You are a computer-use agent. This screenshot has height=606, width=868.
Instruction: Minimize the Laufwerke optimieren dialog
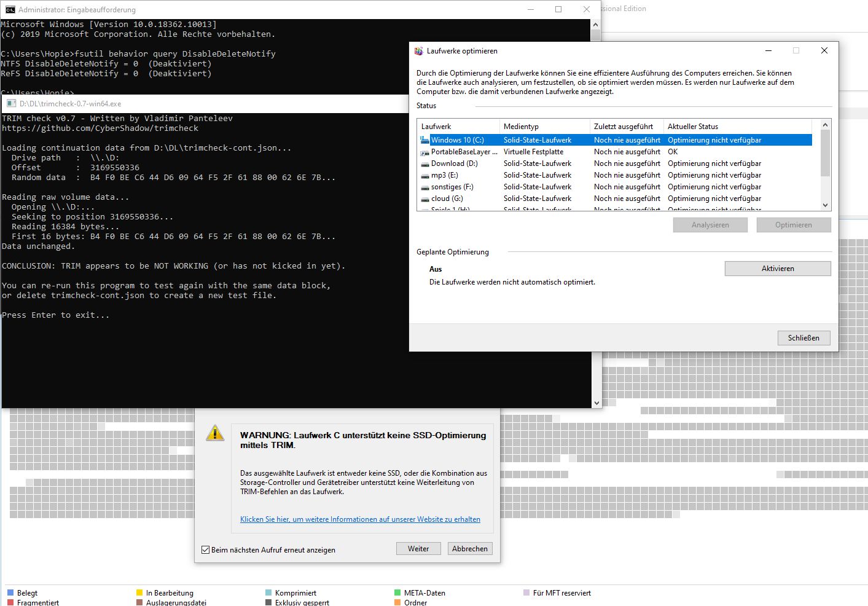pyautogui.click(x=768, y=51)
